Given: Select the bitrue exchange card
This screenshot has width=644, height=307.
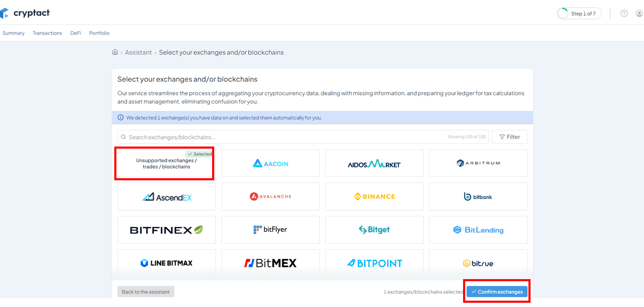Looking at the screenshot, I should click(x=478, y=263).
